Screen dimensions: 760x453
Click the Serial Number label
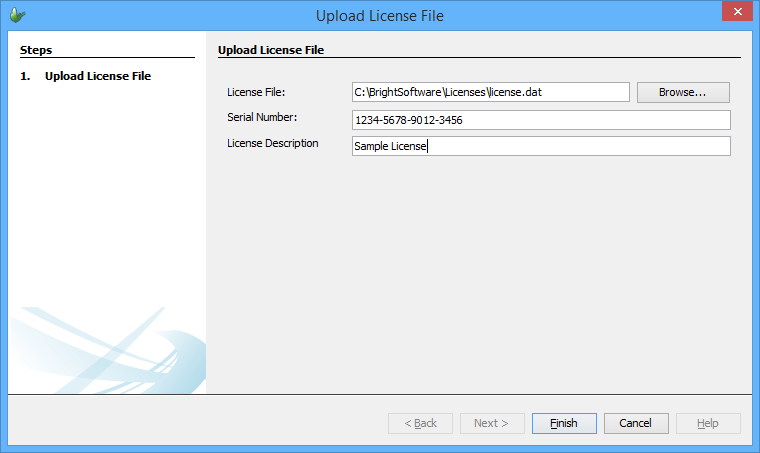[262, 118]
